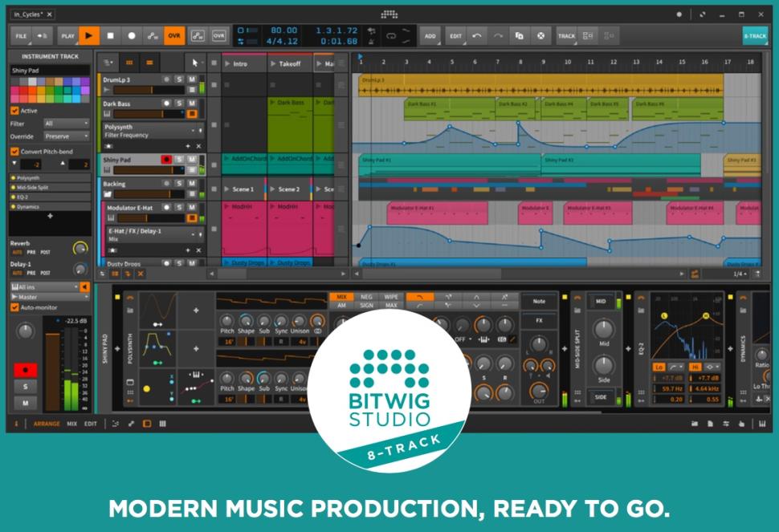Switch to the ARRANGE view
The height and width of the screenshot is (532, 779).
(x=47, y=424)
